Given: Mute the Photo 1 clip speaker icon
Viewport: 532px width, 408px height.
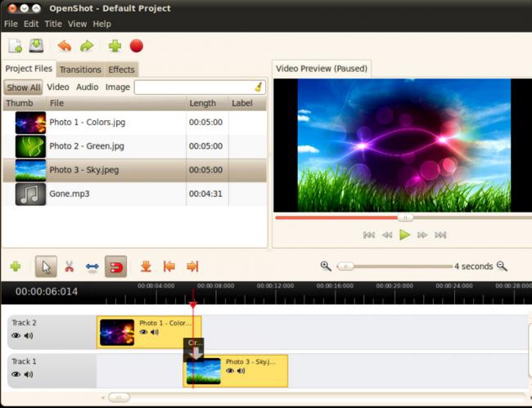Looking at the screenshot, I should click(155, 332).
